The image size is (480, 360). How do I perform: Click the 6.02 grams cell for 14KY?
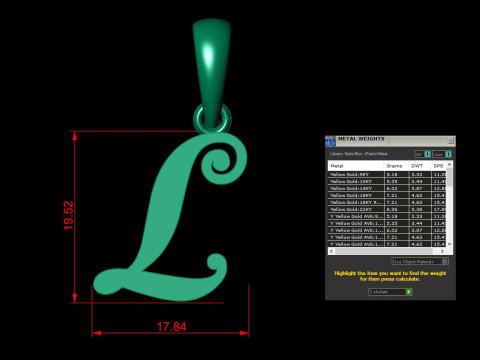[x=396, y=188]
